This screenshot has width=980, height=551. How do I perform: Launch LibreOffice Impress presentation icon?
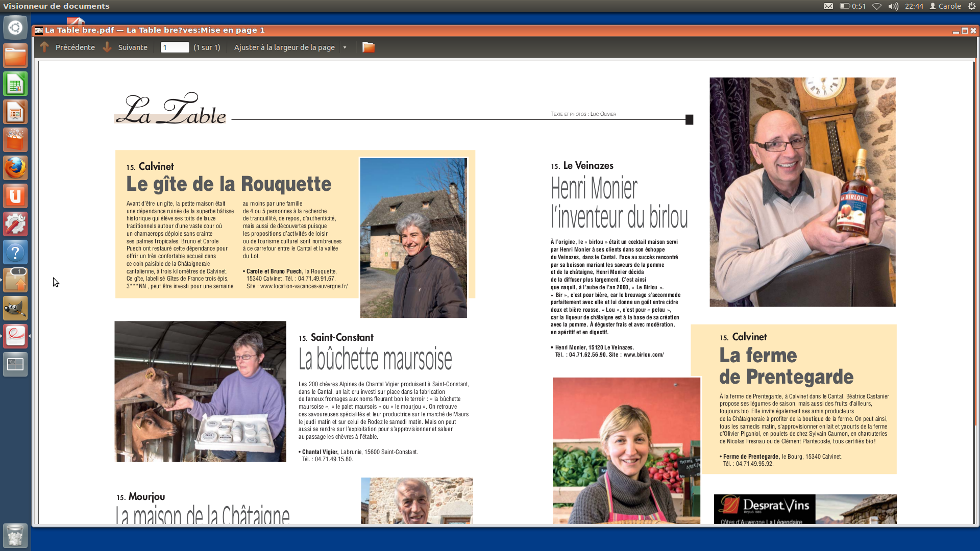15,112
